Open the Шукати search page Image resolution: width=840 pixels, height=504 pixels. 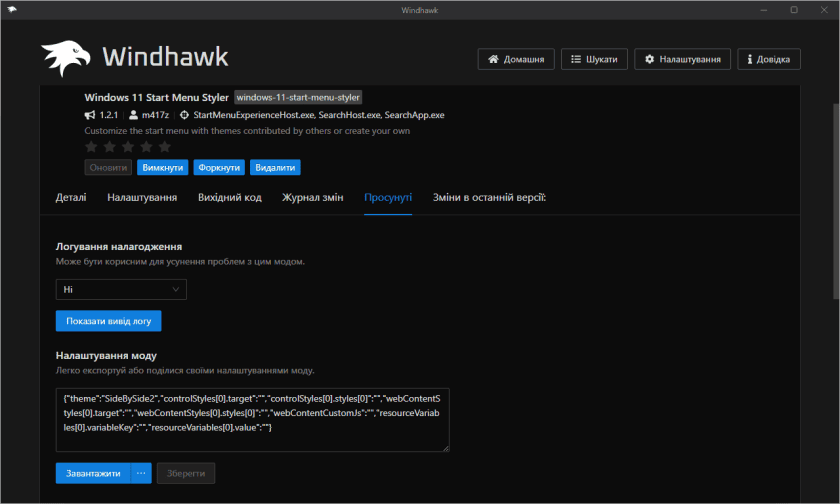coord(594,59)
